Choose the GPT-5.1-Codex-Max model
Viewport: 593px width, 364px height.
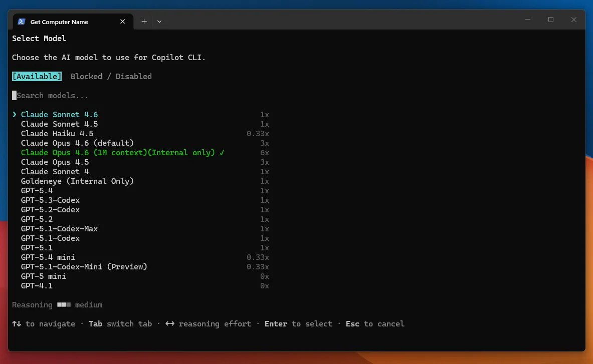coord(59,229)
